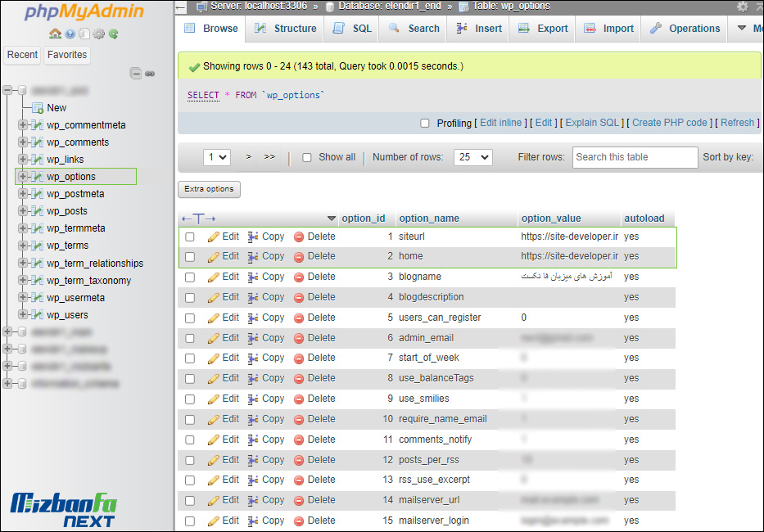Open the column options triangle in table header
764x532 pixels.
(332, 219)
